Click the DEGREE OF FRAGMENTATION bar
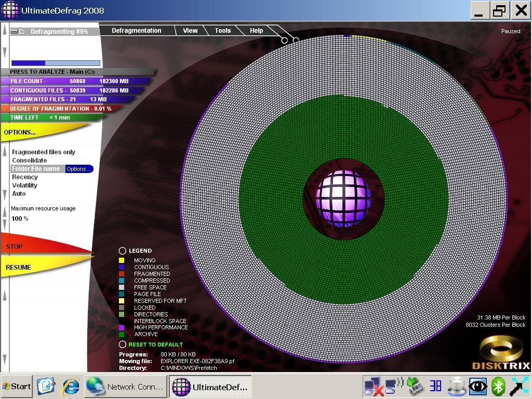This screenshot has width=532, height=399. pos(61,109)
